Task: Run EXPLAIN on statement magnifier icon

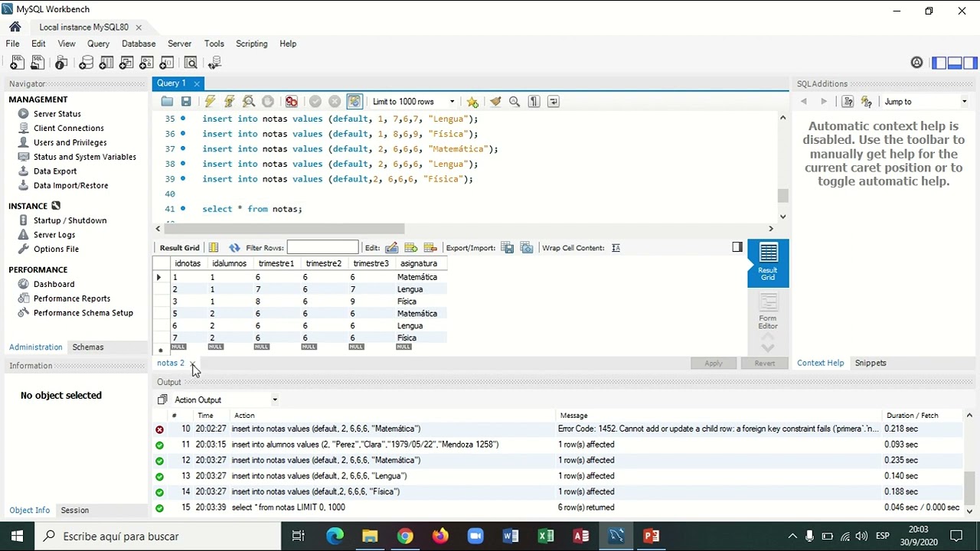Action: tap(248, 101)
